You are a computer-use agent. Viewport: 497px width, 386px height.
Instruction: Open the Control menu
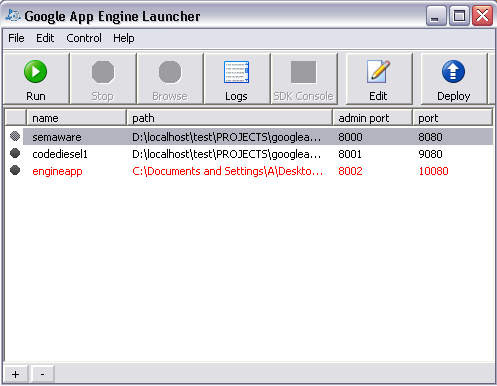click(x=84, y=38)
